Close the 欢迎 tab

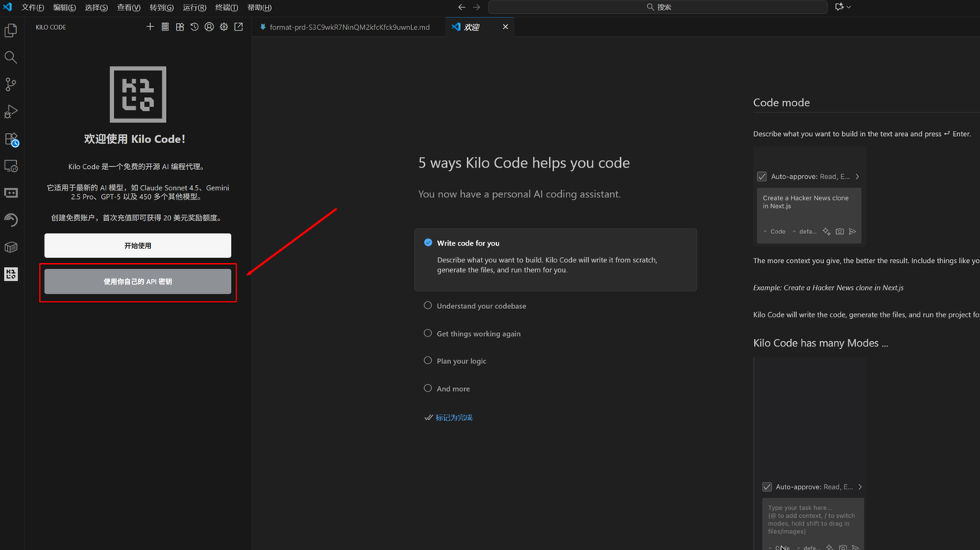(505, 27)
